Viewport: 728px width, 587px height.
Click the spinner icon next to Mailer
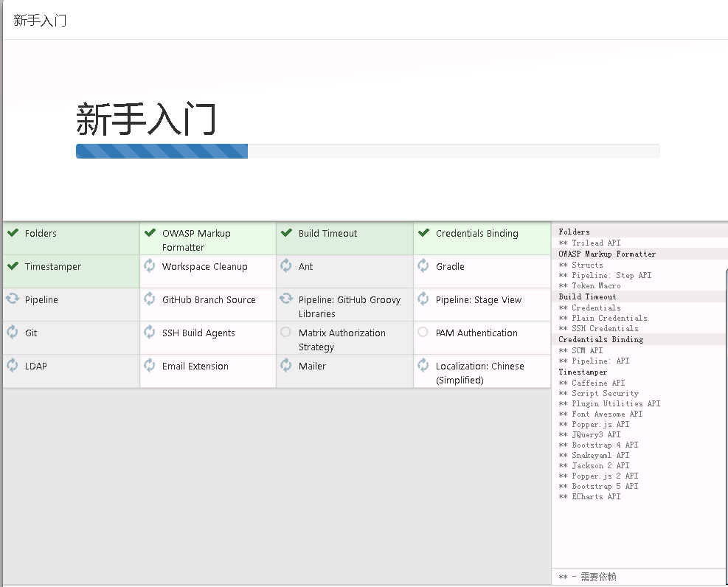[x=286, y=365]
